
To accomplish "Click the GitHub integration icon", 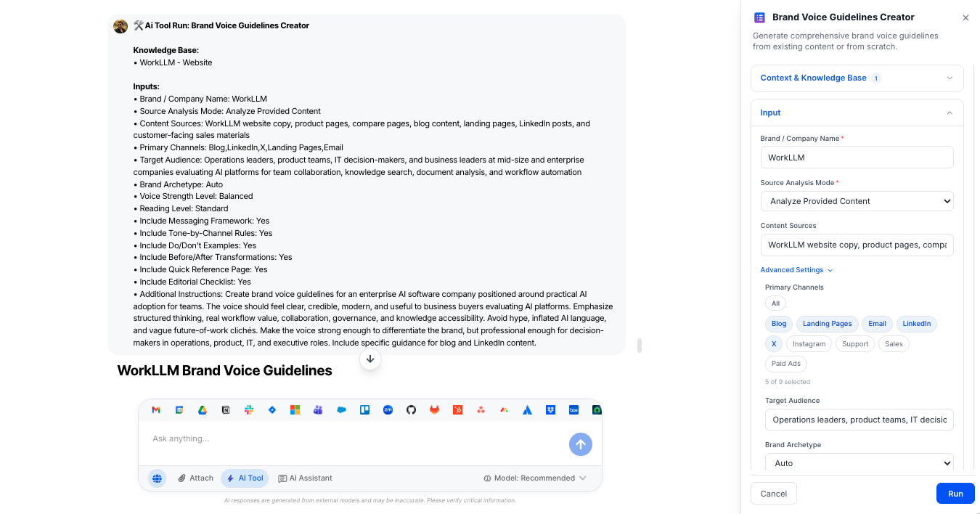I will point(411,409).
